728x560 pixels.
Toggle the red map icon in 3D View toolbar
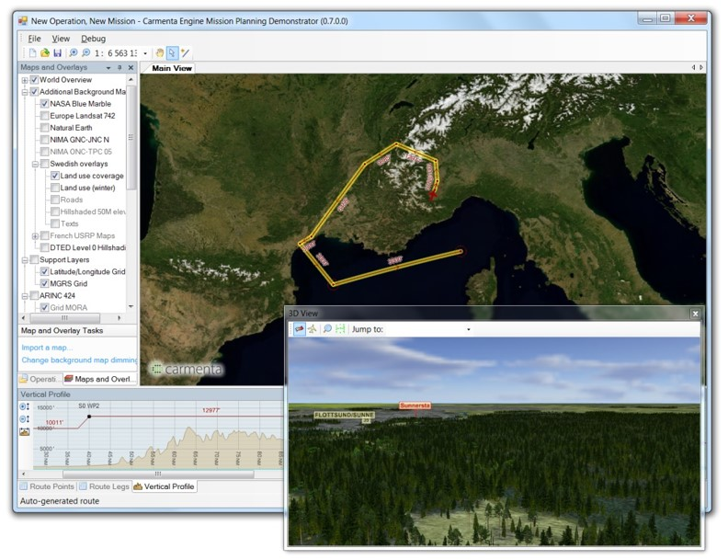tap(300, 329)
